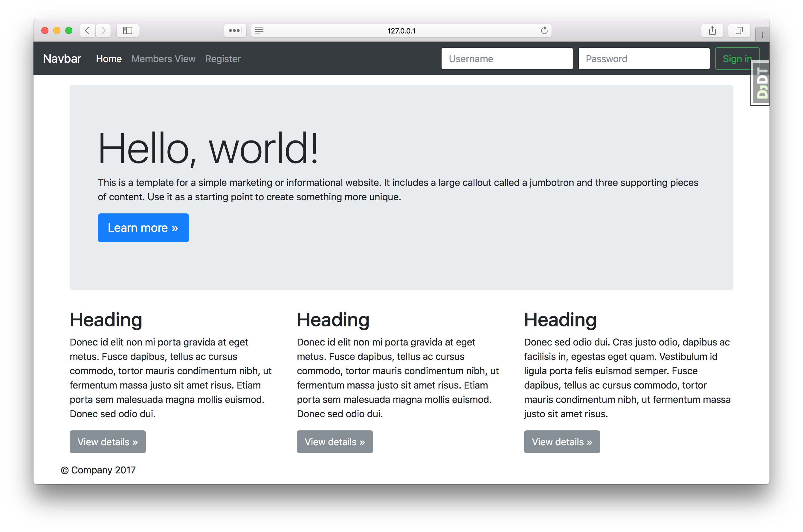803x532 pixels.
Task: Show all tabs overview icon
Action: coord(739,30)
